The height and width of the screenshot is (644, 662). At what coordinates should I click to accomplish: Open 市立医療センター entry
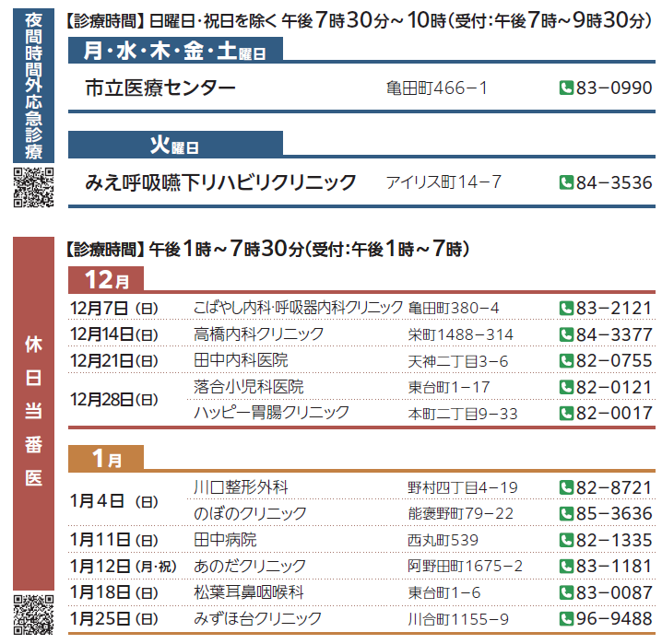[x=160, y=88]
